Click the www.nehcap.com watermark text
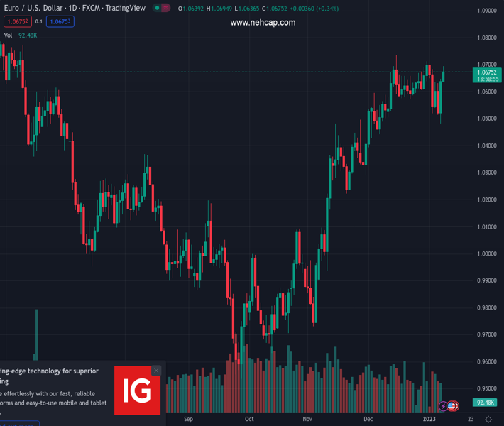Image resolution: width=504 pixels, height=426 pixels. (263, 23)
